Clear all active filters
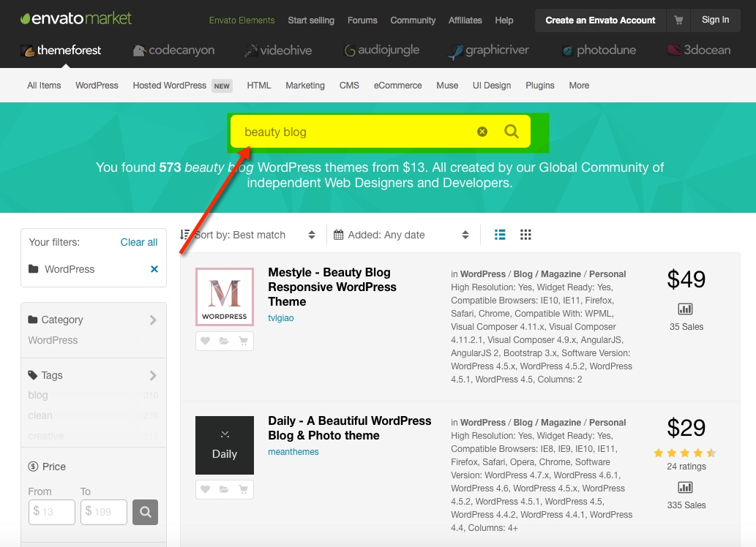 139,242
